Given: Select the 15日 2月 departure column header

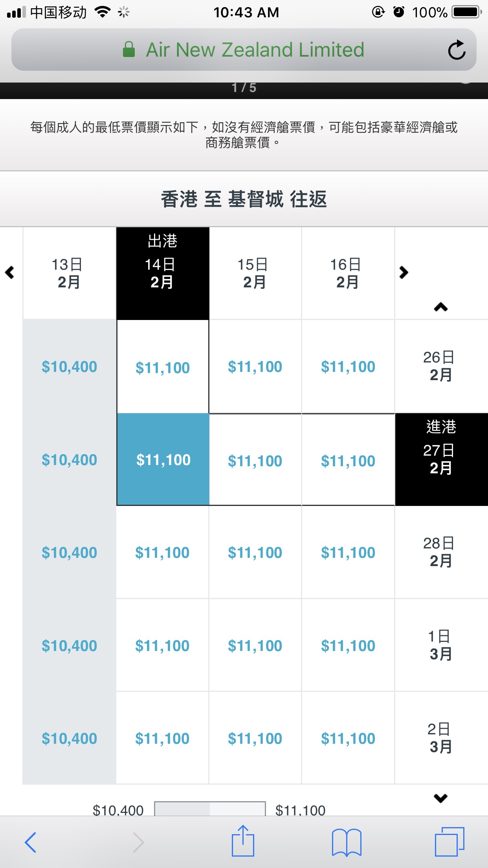Looking at the screenshot, I should coord(255,273).
